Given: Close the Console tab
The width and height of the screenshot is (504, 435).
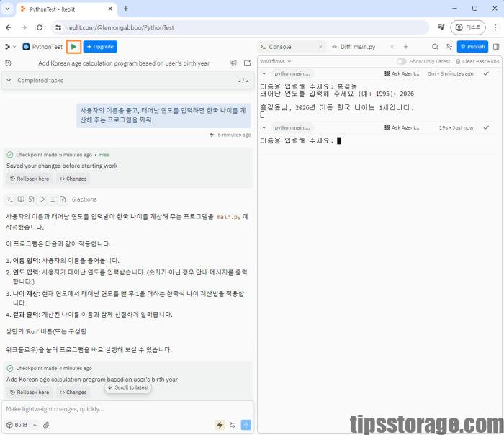Looking at the screenshot, I should pos(320,47).
